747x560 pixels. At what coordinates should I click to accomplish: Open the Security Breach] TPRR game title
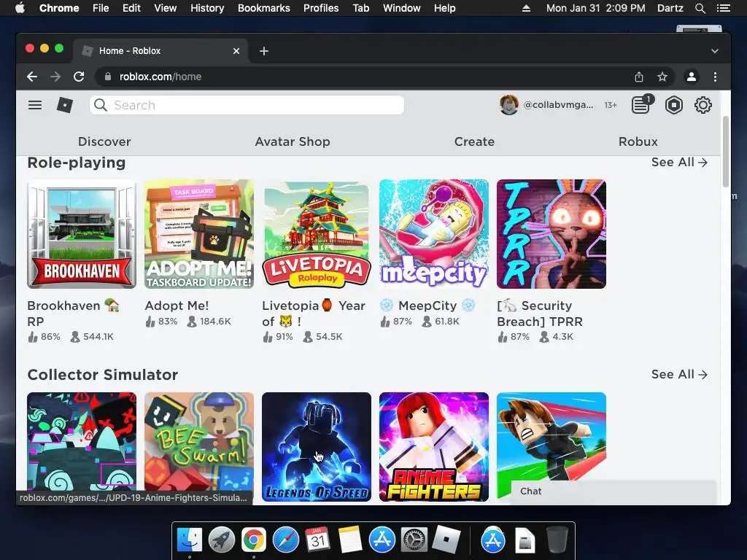(x=540, y=314)
